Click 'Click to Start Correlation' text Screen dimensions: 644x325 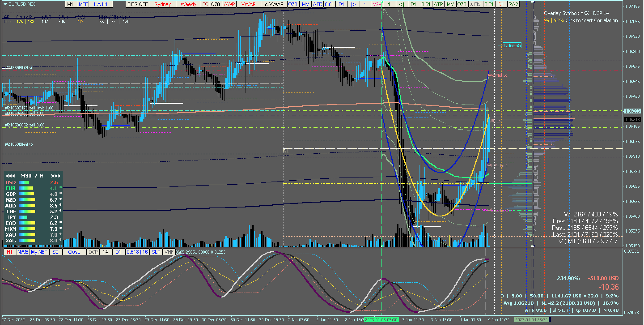point(591,21)
